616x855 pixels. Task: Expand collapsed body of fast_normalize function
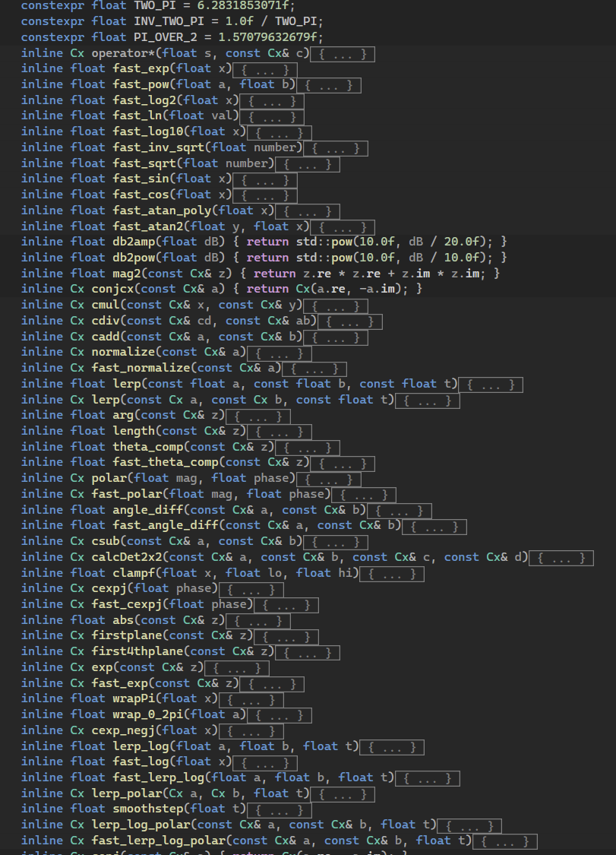pyautogui.click(x=314, y=369)
